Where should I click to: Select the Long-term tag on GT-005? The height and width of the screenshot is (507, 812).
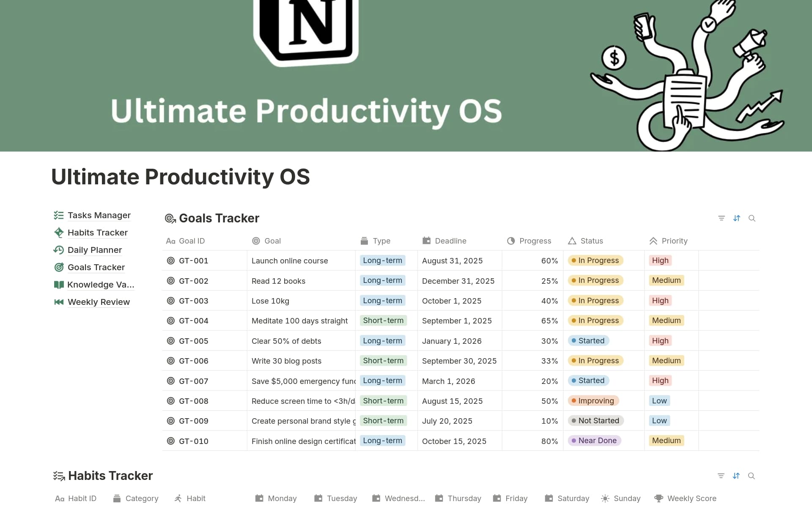[x=382, y=340]
